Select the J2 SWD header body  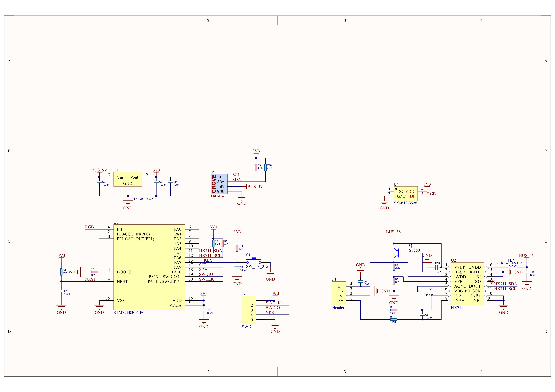[x=249, y=310]
